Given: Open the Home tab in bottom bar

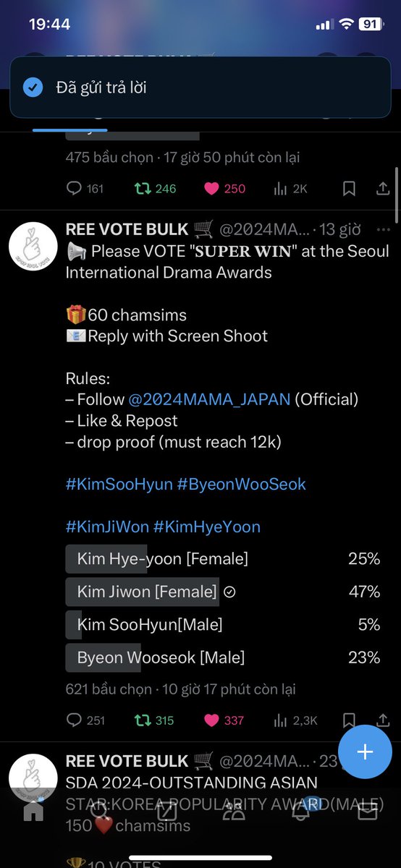Looking at the screenshot, I should pyautogui.click(x=33, y=812).
